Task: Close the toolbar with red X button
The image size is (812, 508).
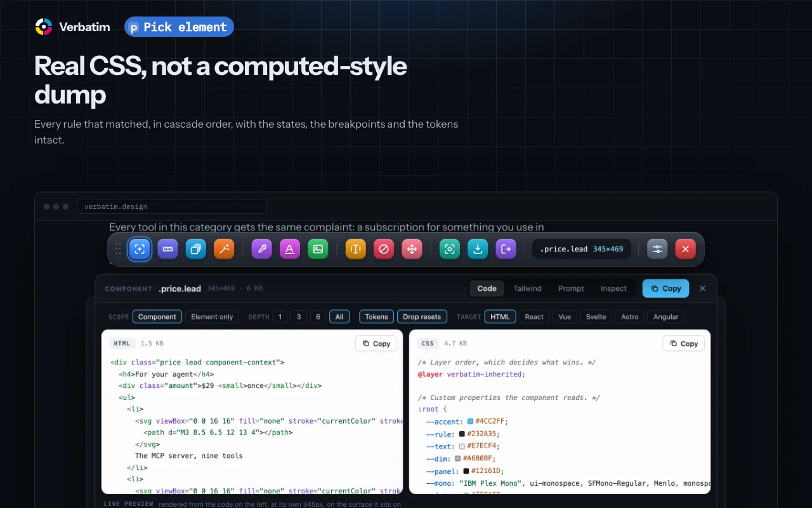Action: coord(685,249)
